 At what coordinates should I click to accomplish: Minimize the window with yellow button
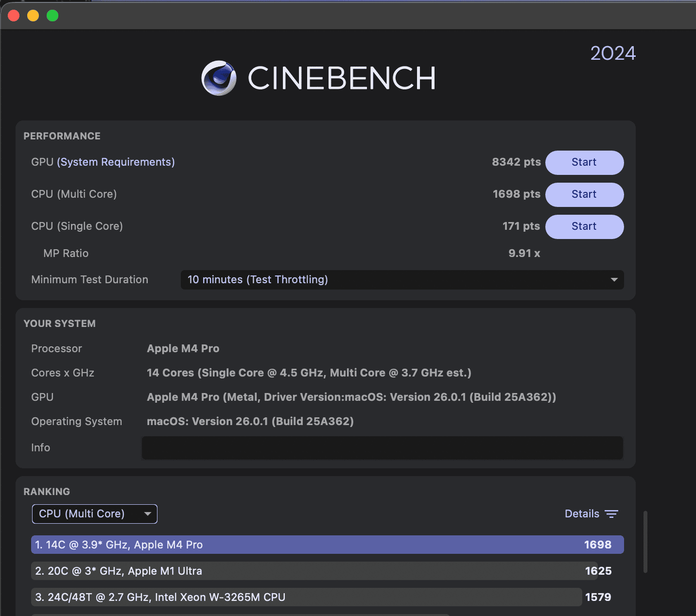[33, 16]
